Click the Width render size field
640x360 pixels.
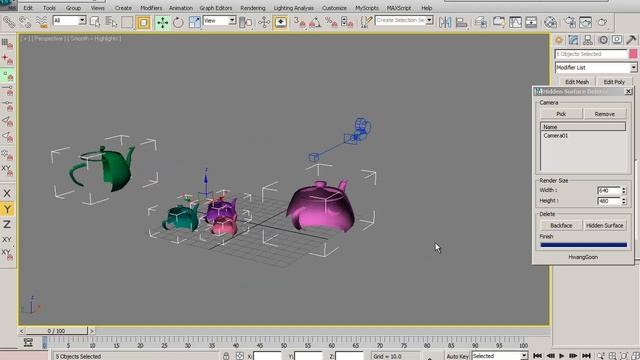coord(609,191)
